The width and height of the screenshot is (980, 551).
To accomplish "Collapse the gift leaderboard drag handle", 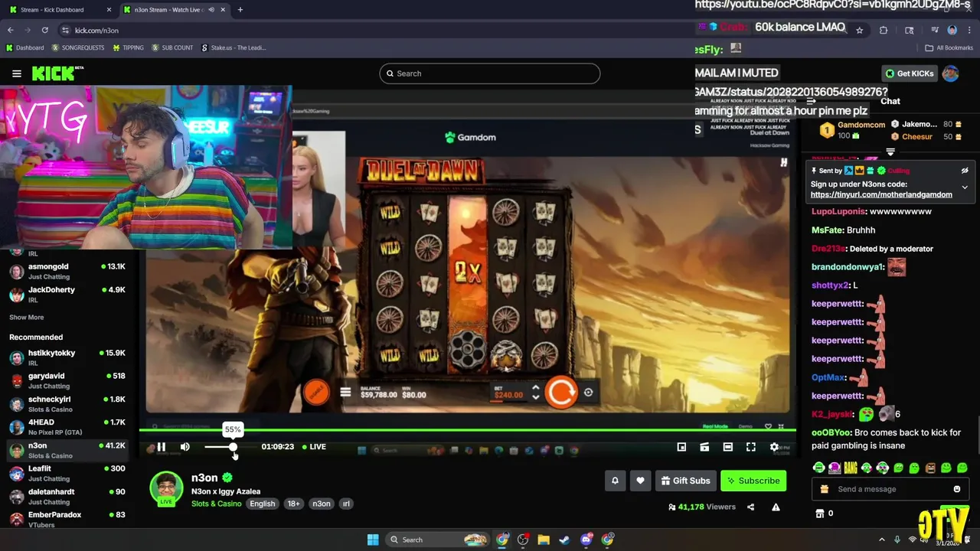I will 890,152.
